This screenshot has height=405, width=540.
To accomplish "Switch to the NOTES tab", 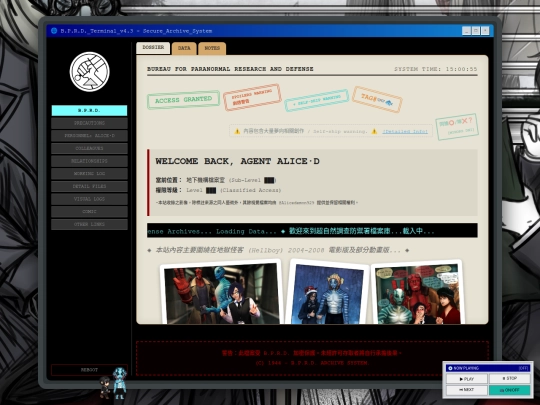I will pos(212,48).
